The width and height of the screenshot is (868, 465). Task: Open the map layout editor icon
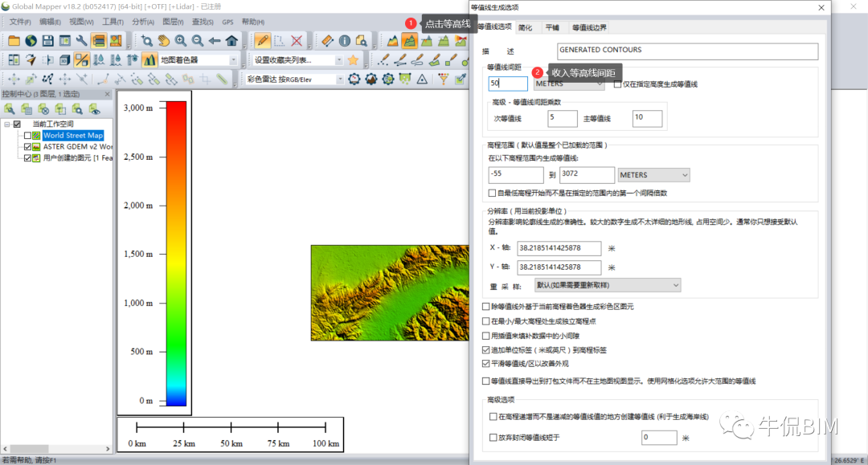pyautogui.click(x=116, y=40)
